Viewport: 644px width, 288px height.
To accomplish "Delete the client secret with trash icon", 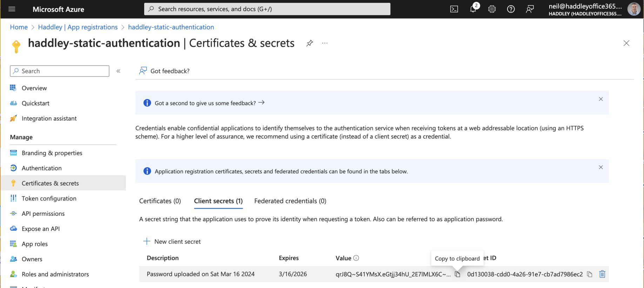I will pyautogui.click(x=602, y=274).
